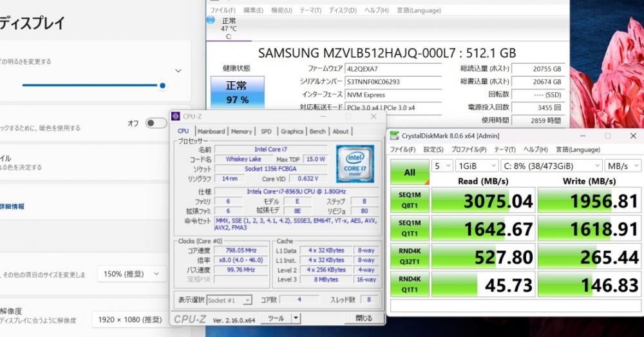Click the brightness slider handle
Screen dimensions: 644x337
162,86
